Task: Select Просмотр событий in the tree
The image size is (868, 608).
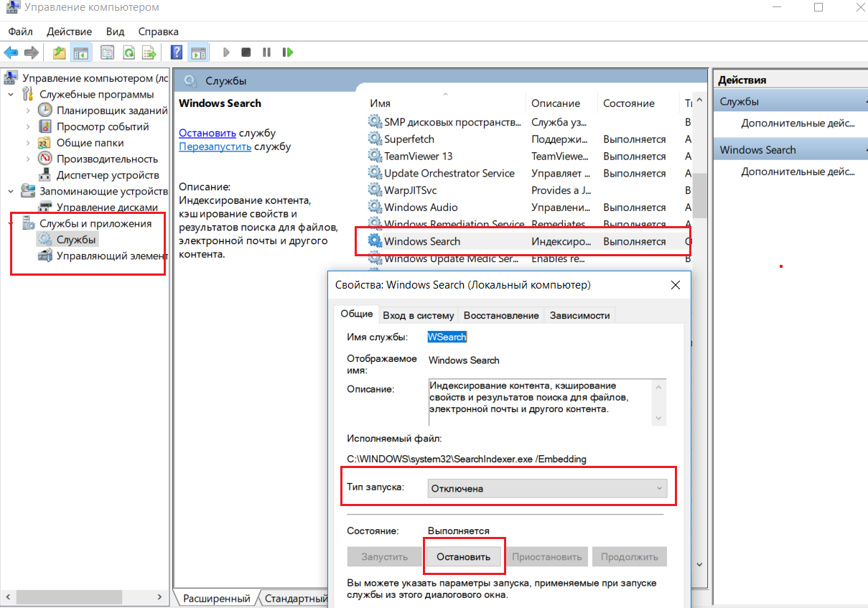Action: (103, 126)
